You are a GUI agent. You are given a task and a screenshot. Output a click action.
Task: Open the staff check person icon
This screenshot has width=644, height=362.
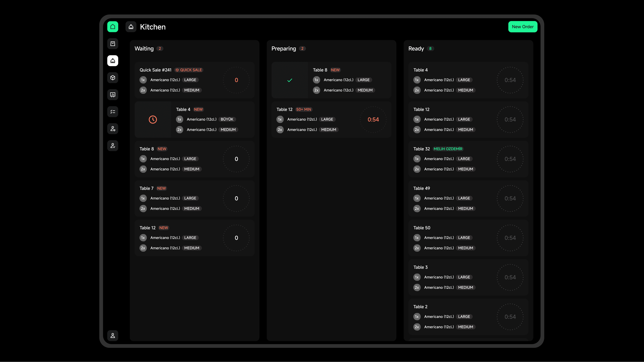point(113,146)
